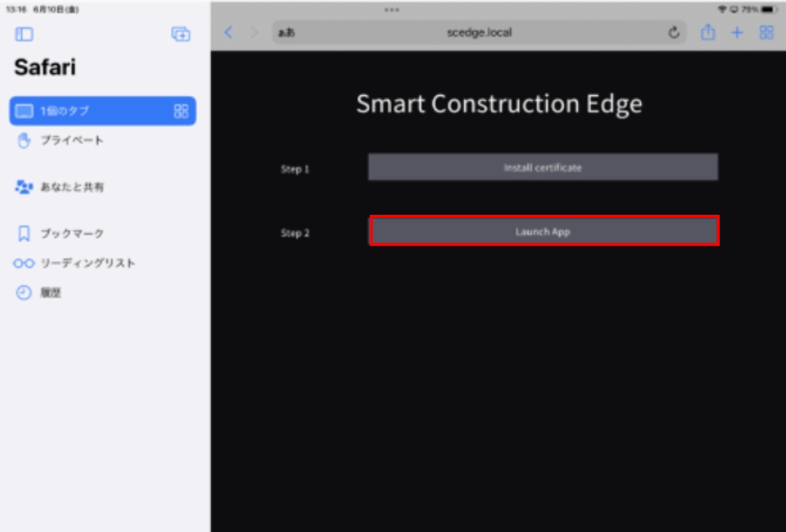Image resolution: width=786 pixels, height=532 pixels.
Task: Select the 1個のタブ tab group
Action: 102,111
